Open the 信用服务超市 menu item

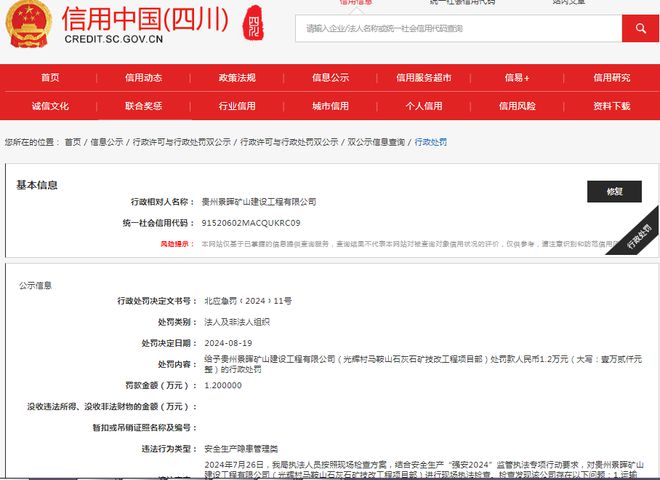pos(424,78)
